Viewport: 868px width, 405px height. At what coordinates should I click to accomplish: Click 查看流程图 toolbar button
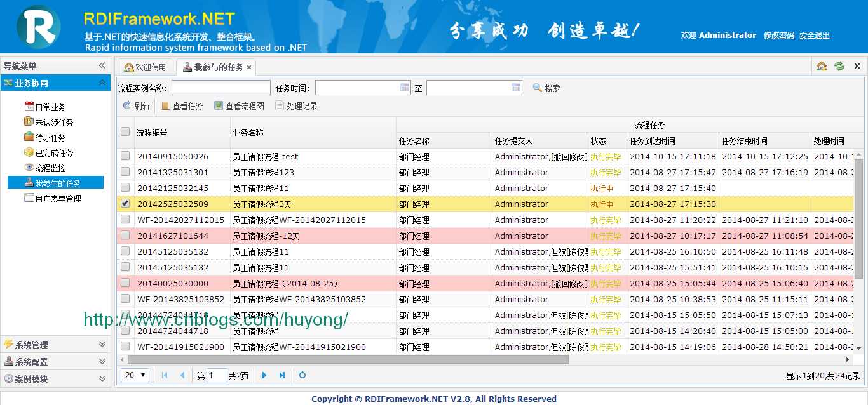point(239,106)
